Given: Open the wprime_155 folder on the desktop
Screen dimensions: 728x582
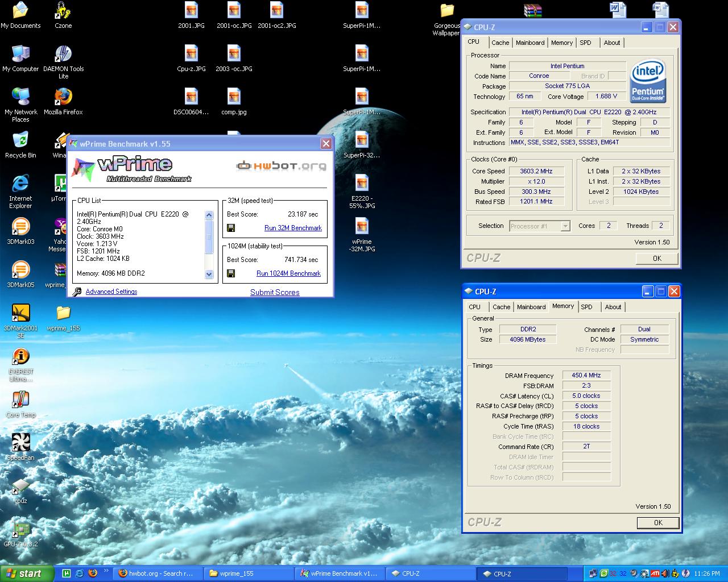Looking at the screenshot, I should point(63,317).
